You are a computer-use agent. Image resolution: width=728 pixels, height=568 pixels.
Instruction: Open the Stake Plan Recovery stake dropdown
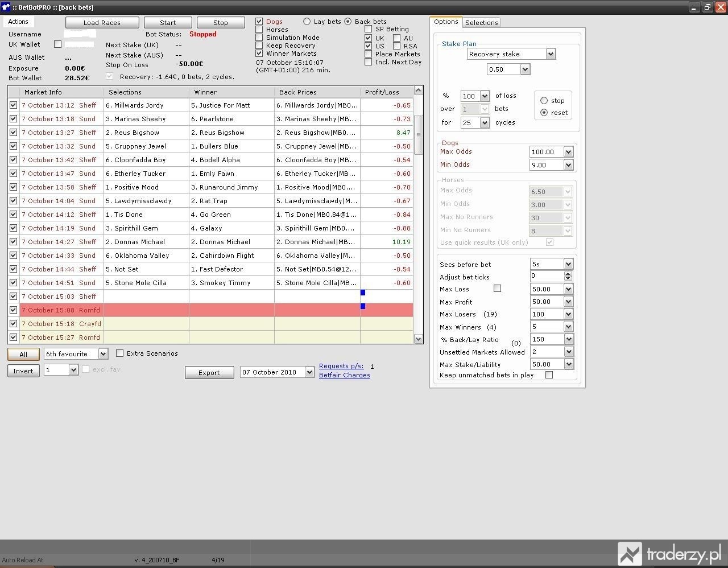coord(551,53)
